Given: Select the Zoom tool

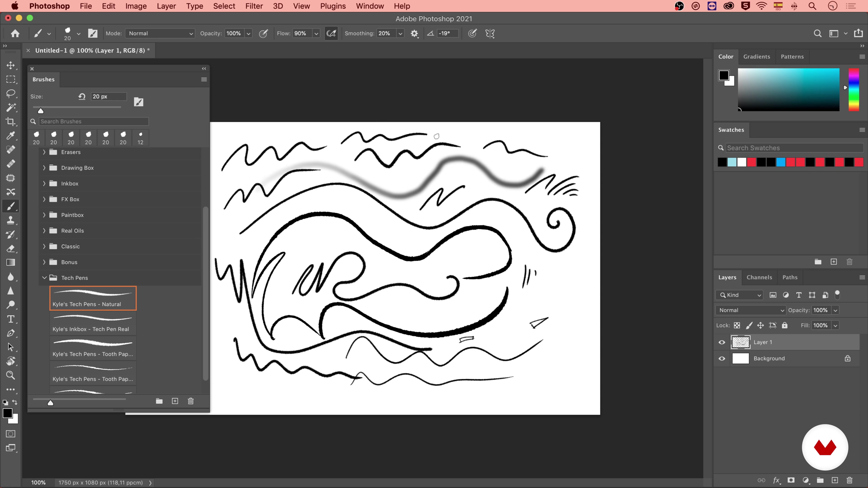Looking at the screenshot, I should [11, 375].
